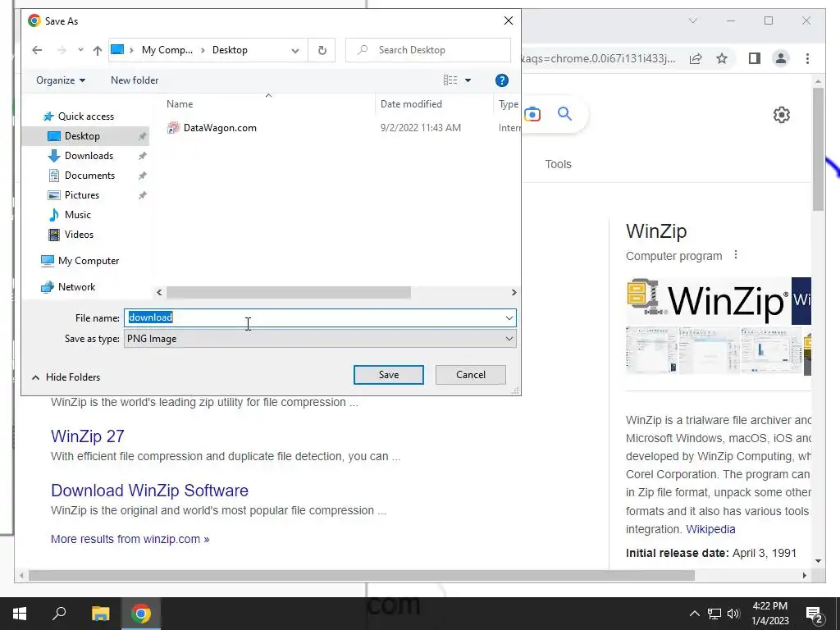Select Quick access in the navigation pane
This screenshot has height=630, width=840.
(x=85, y=116)
